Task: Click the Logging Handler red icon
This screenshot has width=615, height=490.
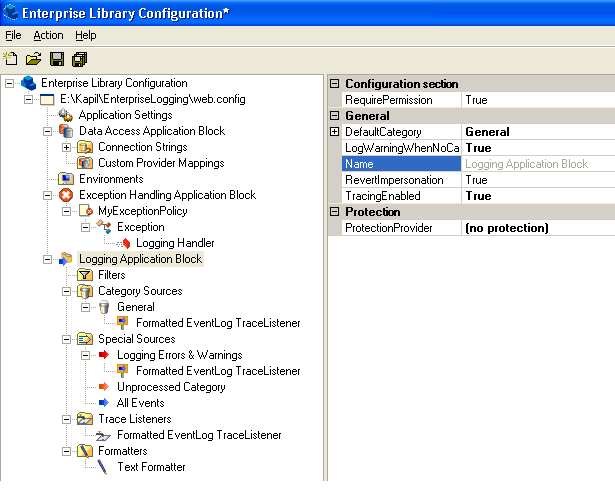Action: click(124, 243)
